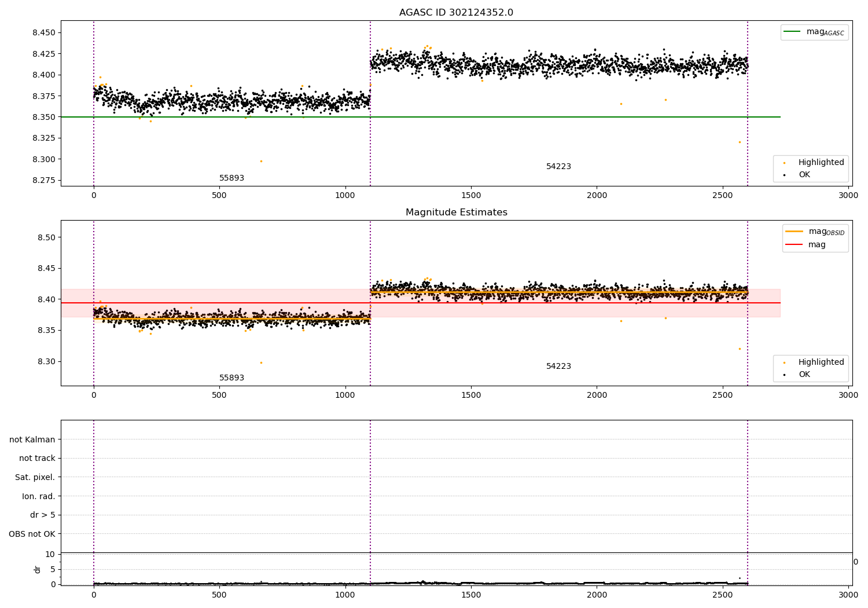The image size is (868, 608).
Task: Select the mag AGASC legend entry
Action: click(x=815, y=32)
